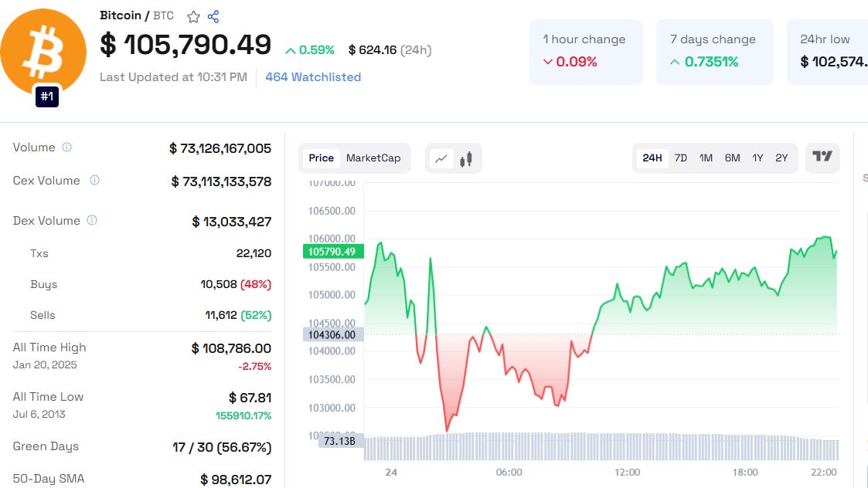The width and height of the screenshot is (868, 488).
Task: Select the 1Y time range tab
Action: (x=757, y=158)
